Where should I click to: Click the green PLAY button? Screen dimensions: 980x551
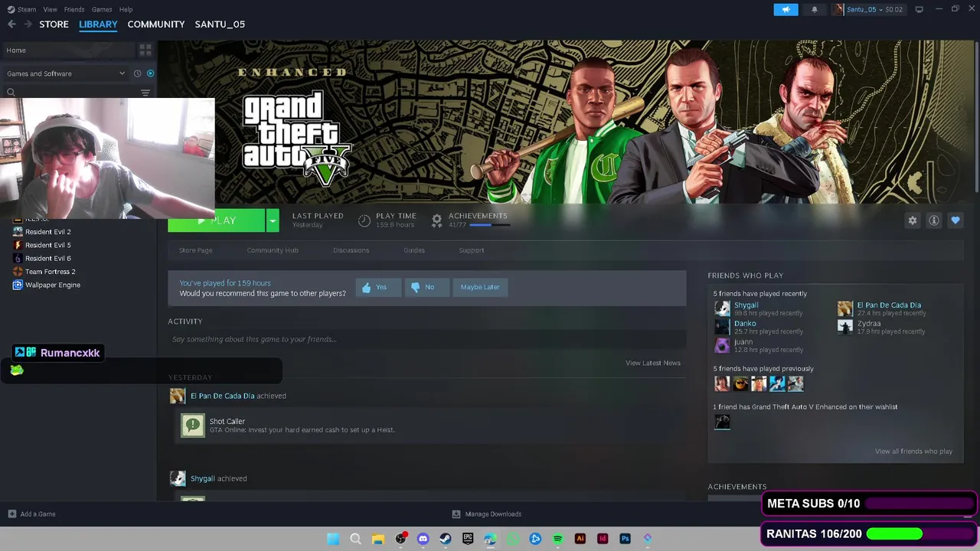point(217,220)
